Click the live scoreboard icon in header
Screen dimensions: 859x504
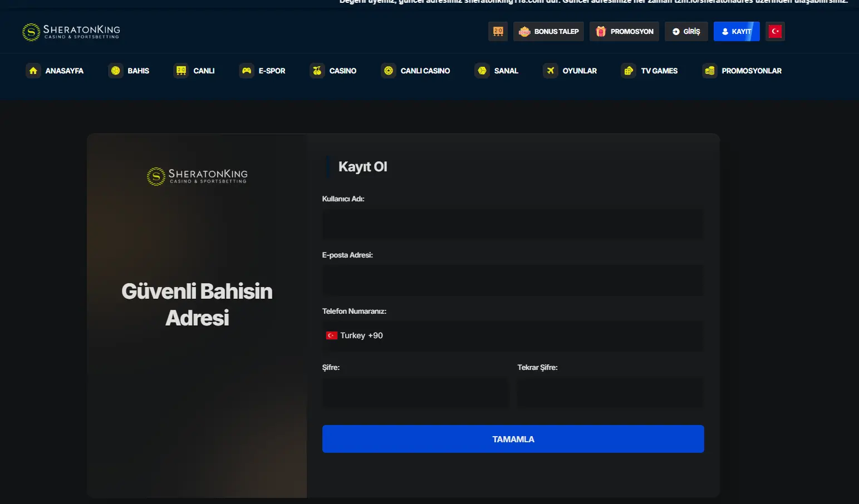[x=498, y=32]
